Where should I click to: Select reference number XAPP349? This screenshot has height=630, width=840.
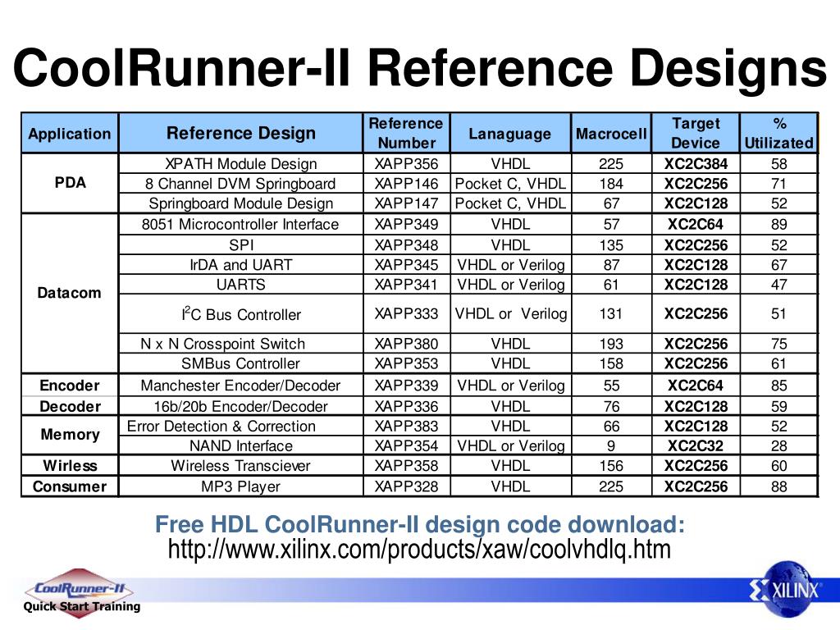click(407, 224)
